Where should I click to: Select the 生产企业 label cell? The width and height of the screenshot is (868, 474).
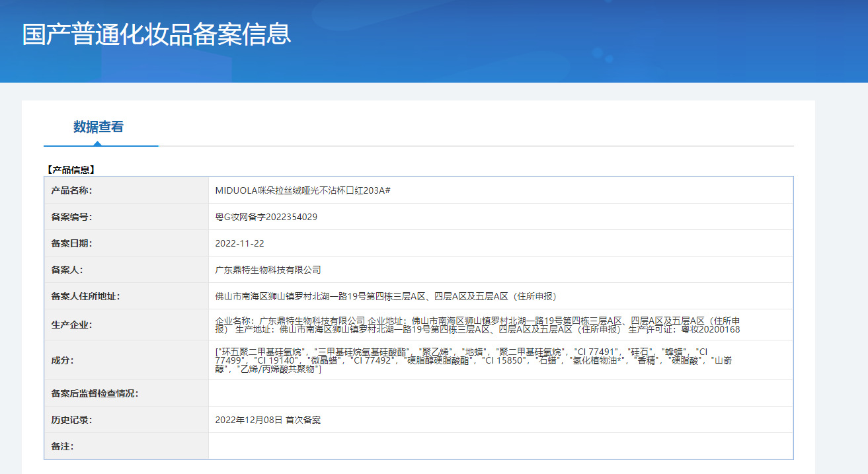coord(126,325)
